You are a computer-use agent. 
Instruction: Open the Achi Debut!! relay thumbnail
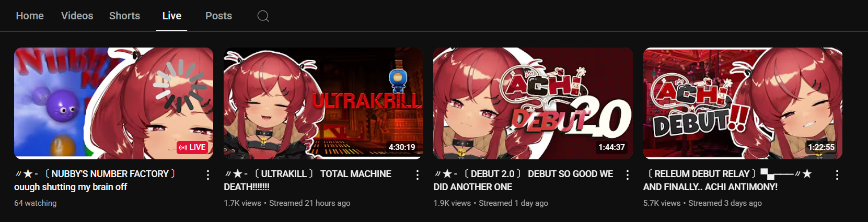(x=743, y=103)
